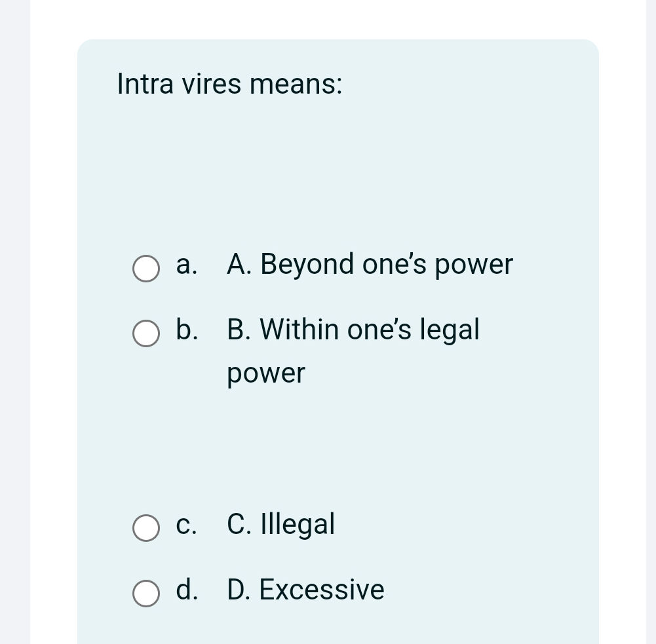The width and height of the screenshot is (656, 644).
Task: Click the option text 'D. Excessive'
Action: pos(305,590)
